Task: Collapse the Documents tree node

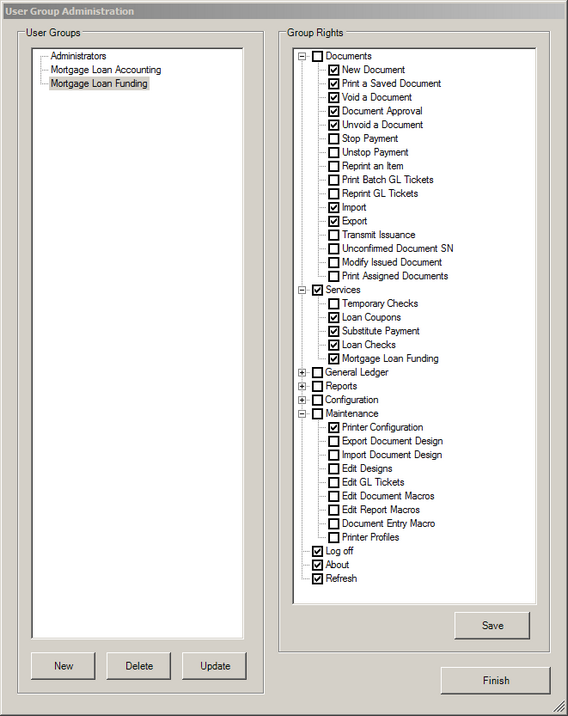Action: (x=302, y=56)
